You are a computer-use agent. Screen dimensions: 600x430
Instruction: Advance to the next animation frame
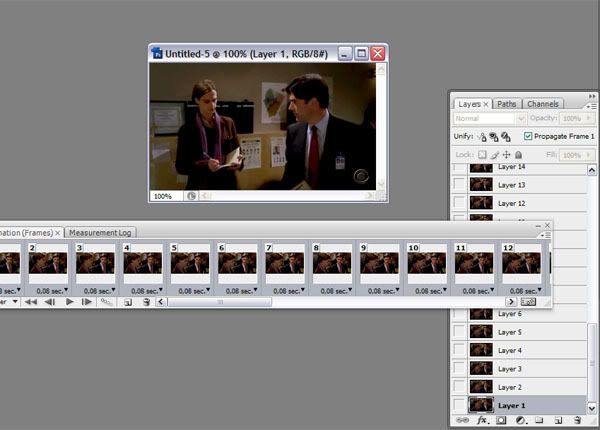coord(87,302)
